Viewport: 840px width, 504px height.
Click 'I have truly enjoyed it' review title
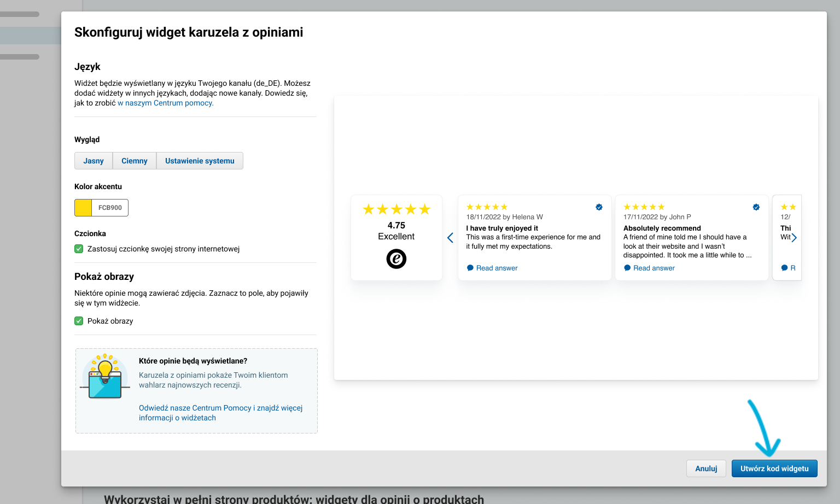coord(502,228)
